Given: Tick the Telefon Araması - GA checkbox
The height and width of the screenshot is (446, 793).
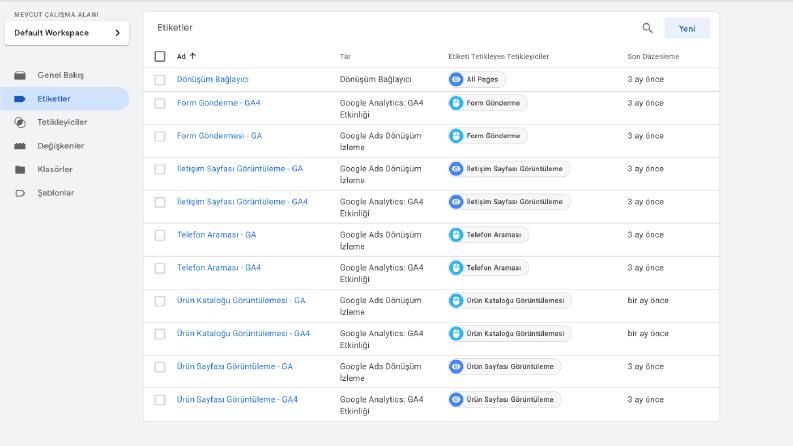Looking at the screenshot, I should 160,235.
